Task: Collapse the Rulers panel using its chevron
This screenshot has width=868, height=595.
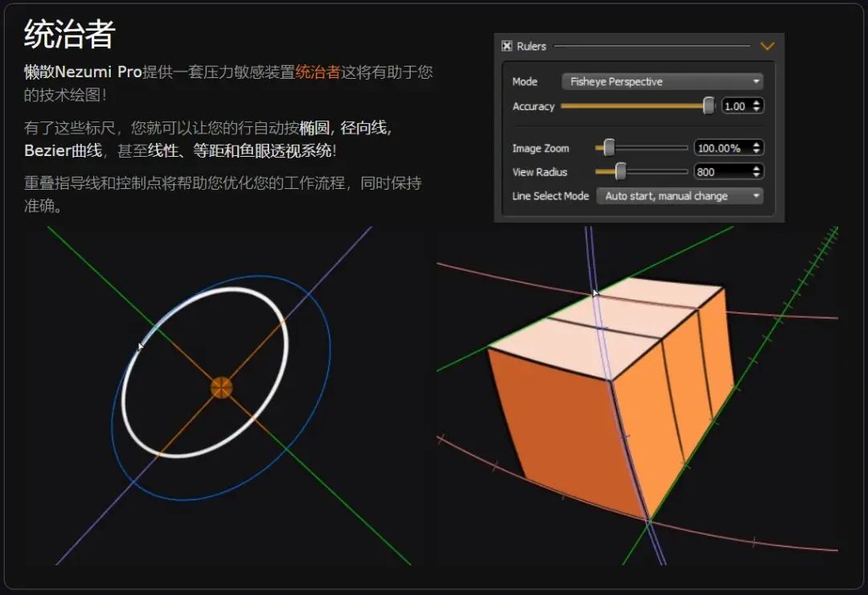Action: click(x=767, y=46)
